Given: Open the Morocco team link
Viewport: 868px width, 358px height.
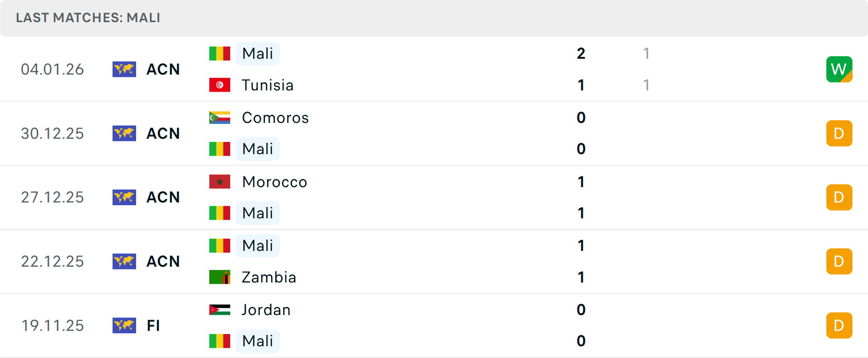Looking at the screenshot, I should pos(274,182).
